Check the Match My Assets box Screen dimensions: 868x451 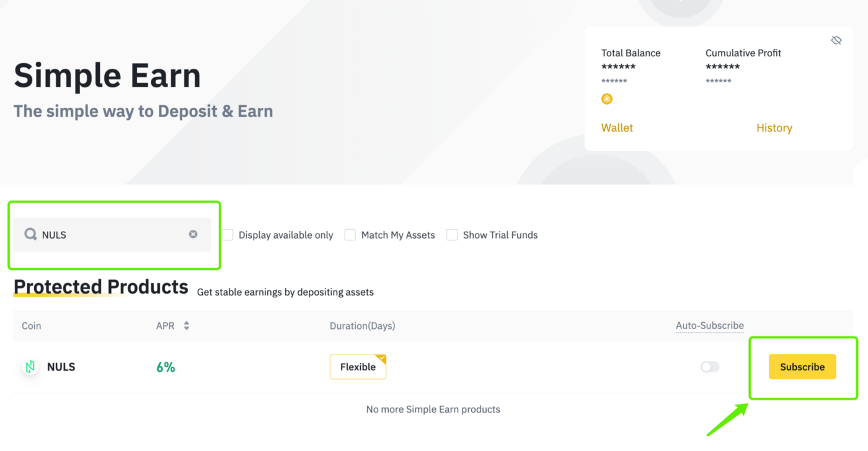[x=350, y=235]
